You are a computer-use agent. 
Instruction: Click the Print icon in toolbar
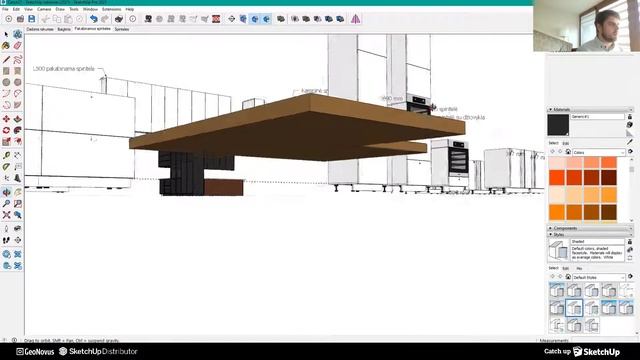click(x=119, y=19)
